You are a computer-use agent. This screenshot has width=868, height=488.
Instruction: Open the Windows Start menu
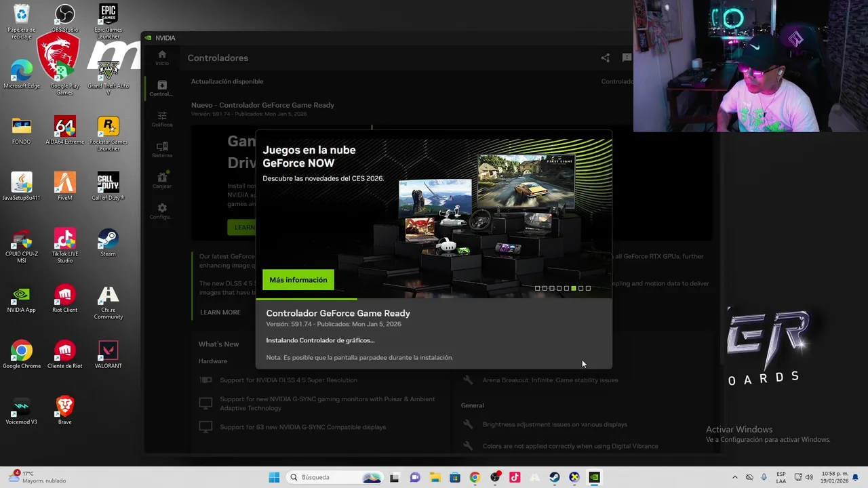(274, 477)
